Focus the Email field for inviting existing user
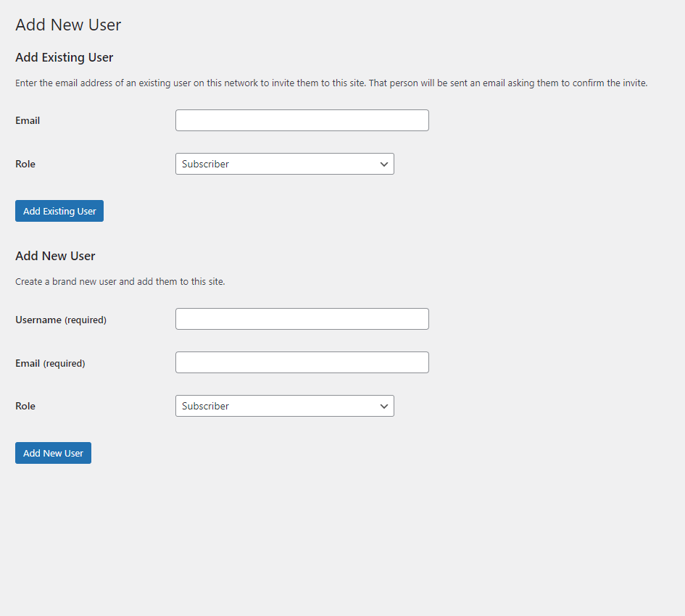685x616 pixels. [302, 120]
